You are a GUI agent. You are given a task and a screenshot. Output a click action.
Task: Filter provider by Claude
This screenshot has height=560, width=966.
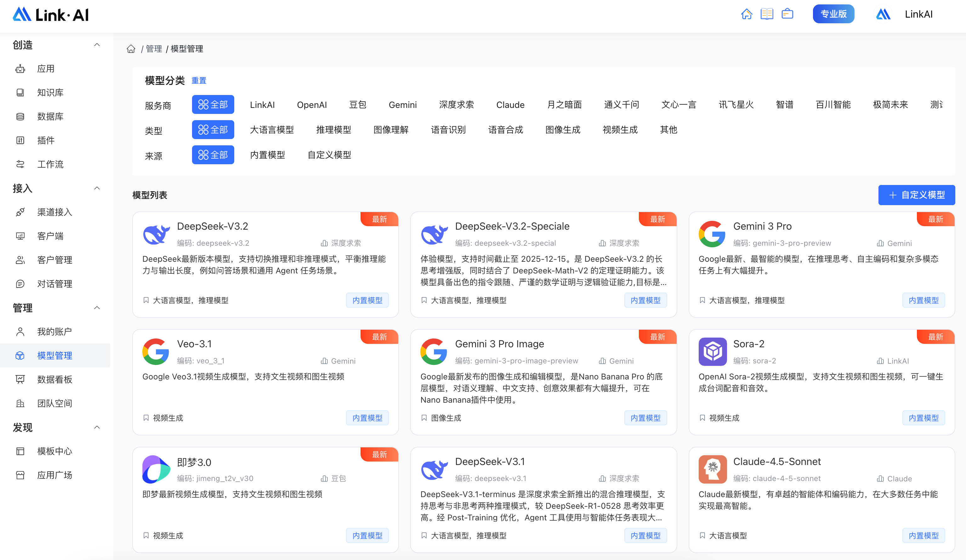coord(510,105)
